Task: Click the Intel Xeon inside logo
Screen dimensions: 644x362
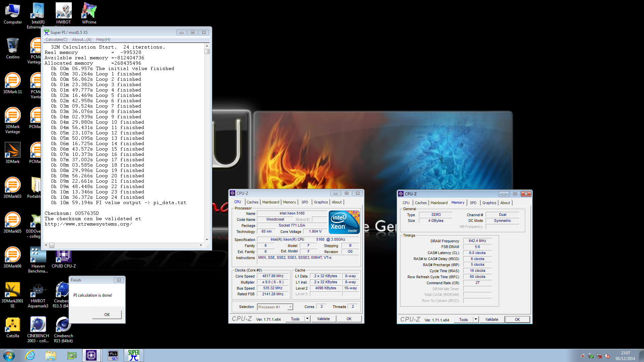Action: (x=344, y=222)
